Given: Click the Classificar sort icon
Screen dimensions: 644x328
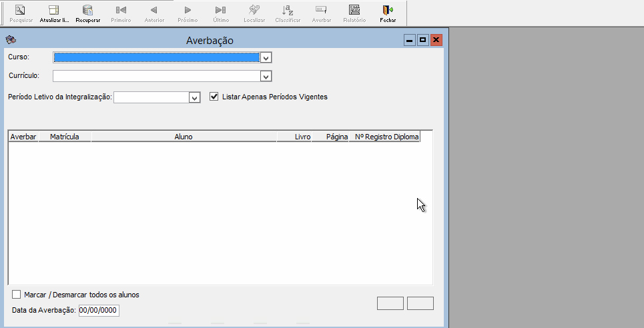Looking at the screenshot, I should (x=288, y=11).
